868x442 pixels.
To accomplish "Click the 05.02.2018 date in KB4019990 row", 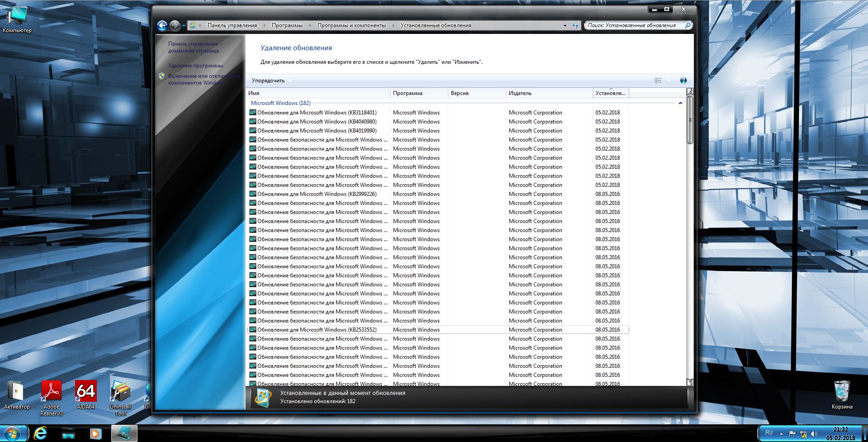I will pos(607,131).
